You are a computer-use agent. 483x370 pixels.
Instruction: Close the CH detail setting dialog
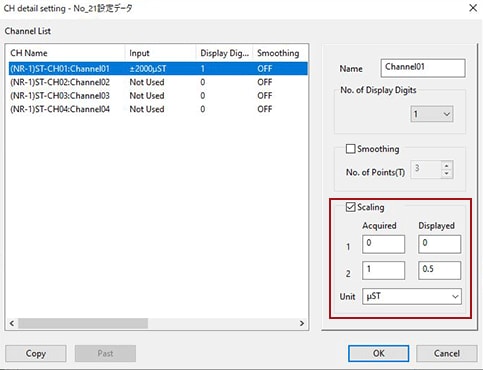coord(473,8)
